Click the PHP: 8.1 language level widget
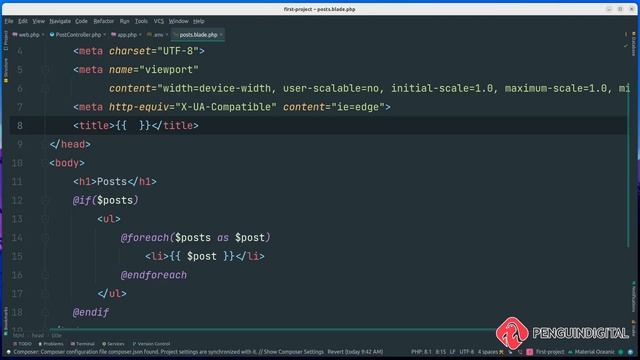The image size is (640, 360). click(421, 352)
